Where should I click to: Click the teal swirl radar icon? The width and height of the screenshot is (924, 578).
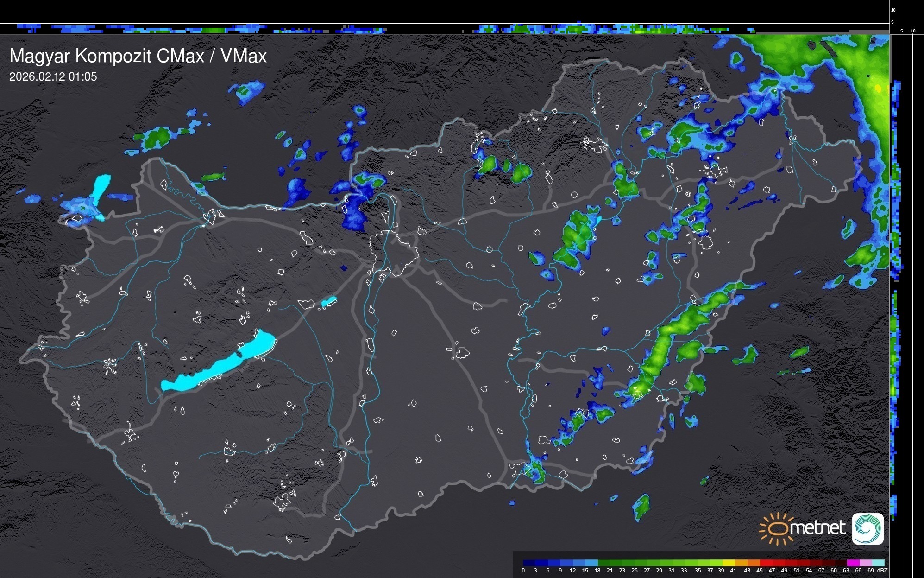tap(867, 528)
